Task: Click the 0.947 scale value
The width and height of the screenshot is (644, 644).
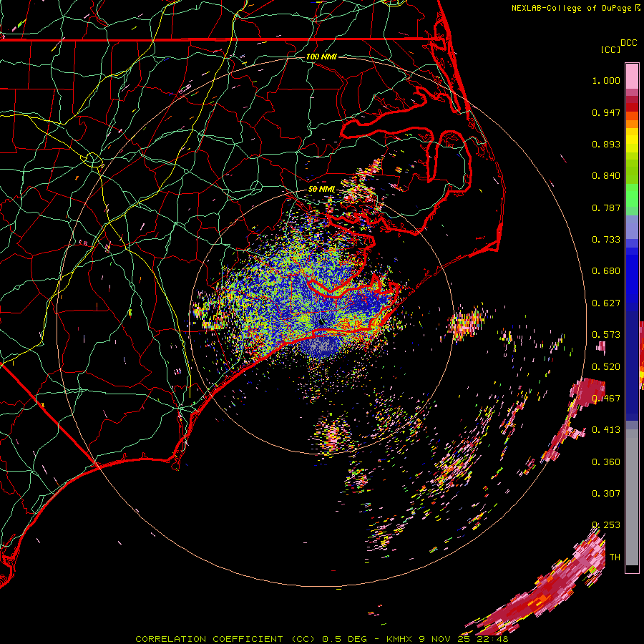Action: pyautogui.click(x=606, y=112)
